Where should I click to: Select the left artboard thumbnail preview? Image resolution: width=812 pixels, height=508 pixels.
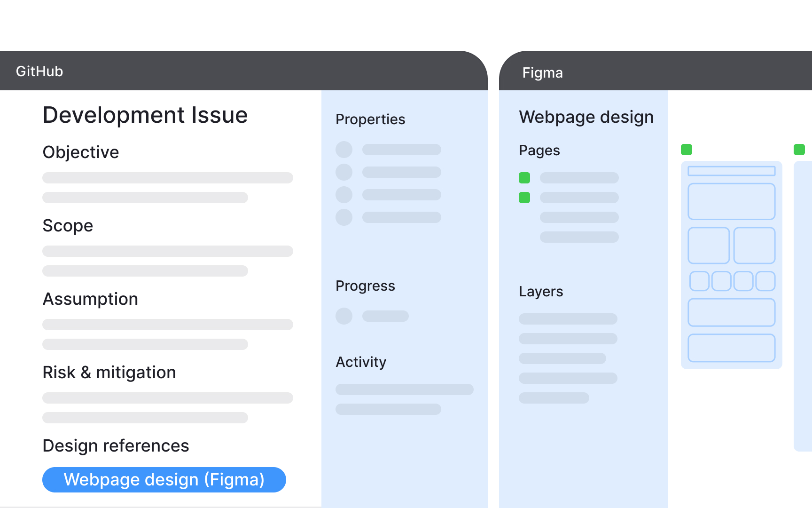pyautogui.click(x=731, y=264)
